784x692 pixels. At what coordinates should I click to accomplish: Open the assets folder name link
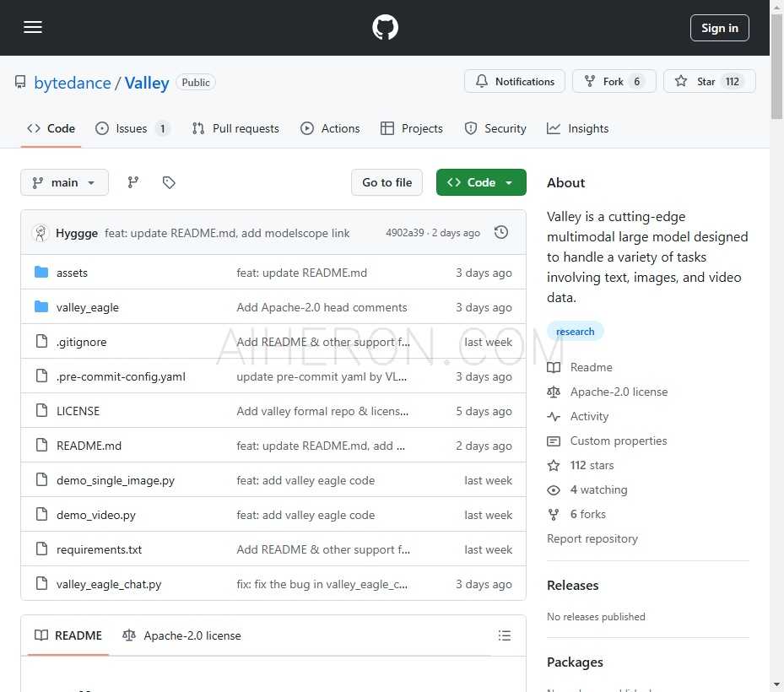pos(72,273)
